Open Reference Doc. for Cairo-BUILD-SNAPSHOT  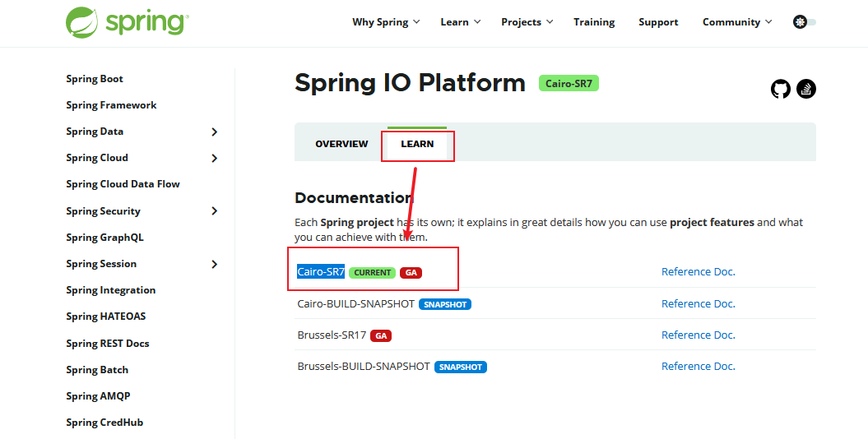click(699, 303)
